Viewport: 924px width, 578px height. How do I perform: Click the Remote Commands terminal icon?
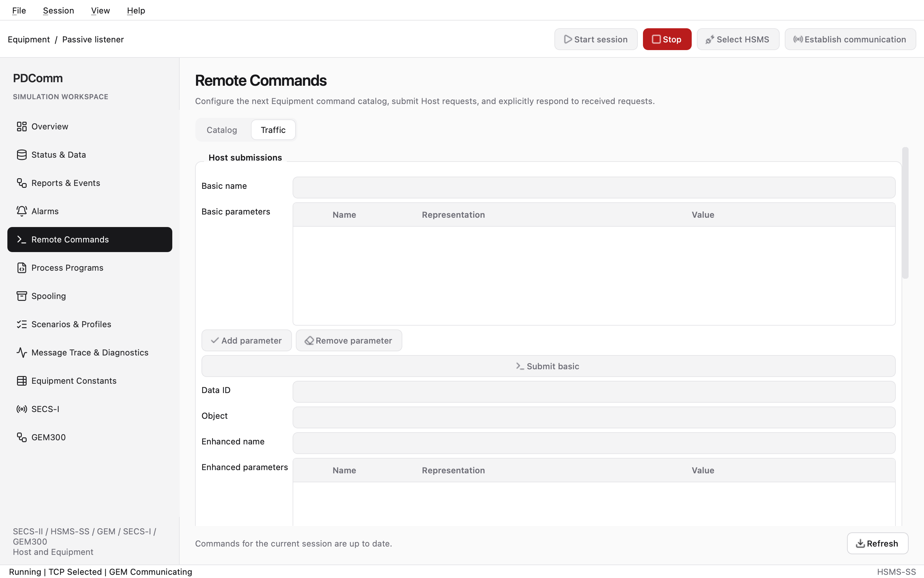click(21, 240)
